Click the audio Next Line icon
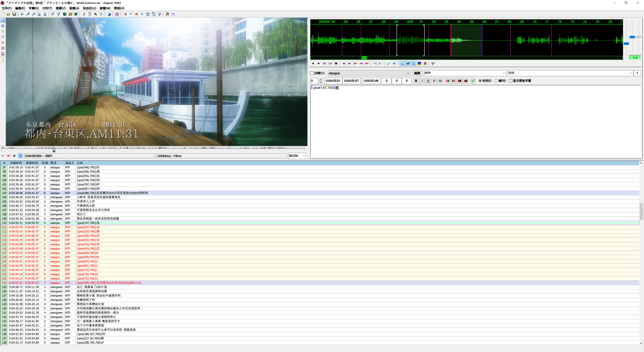Screen dimensions: 644x352 318,64
